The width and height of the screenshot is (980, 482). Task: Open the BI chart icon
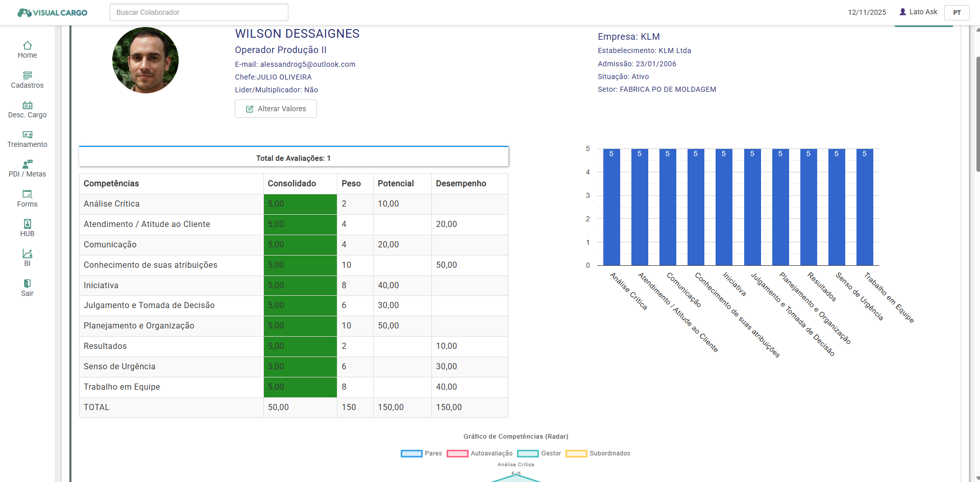(x=28, y=253)
